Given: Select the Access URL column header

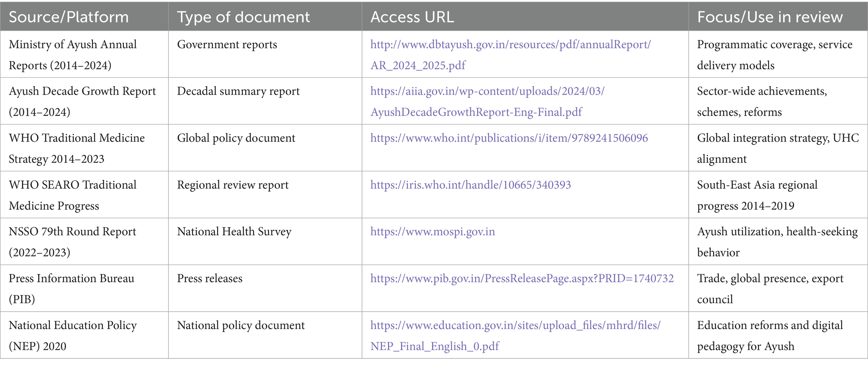Looking at the screenshot, I should tap(412, 17).
